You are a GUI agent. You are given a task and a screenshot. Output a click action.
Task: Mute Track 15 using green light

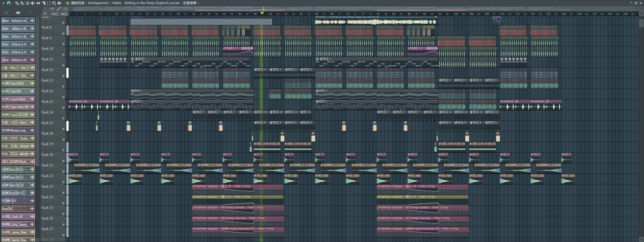[x=63, y=108]
